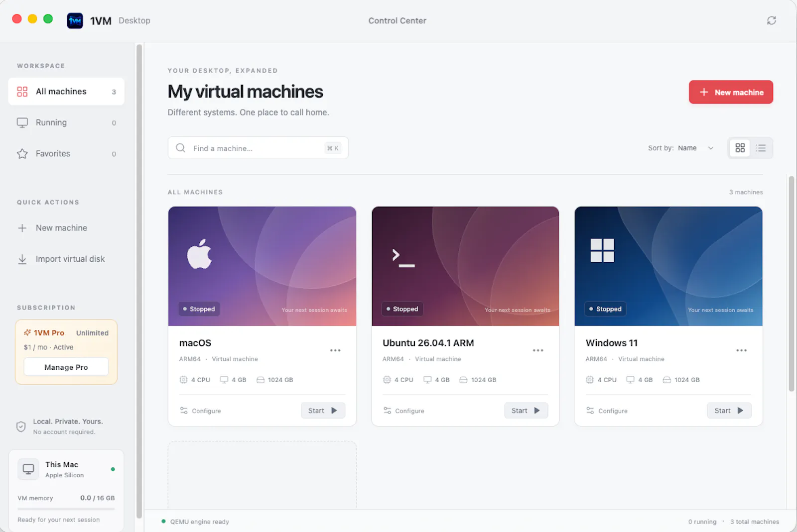Configure the Windows 11 machine
This screenshot has width=797, height=532.
(x=607, y=411)
